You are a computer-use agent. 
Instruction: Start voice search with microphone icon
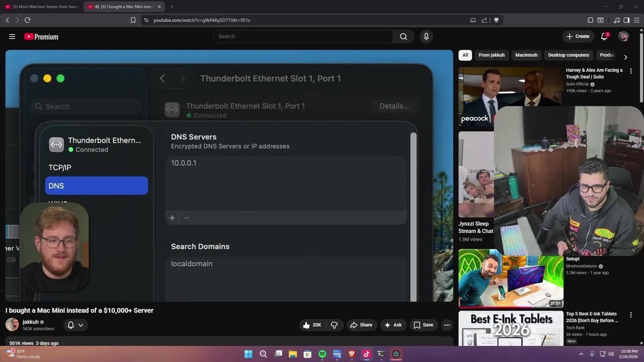tap(426, 37)
